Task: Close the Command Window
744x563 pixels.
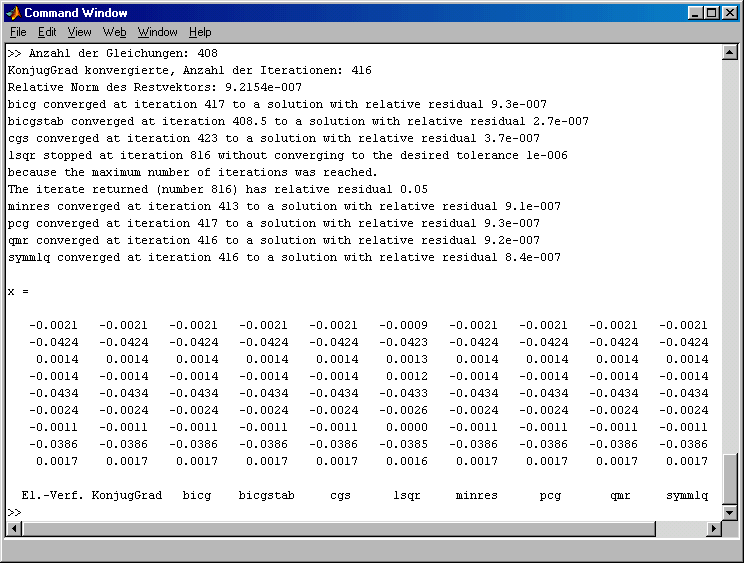Action: [x=730, y=13]
